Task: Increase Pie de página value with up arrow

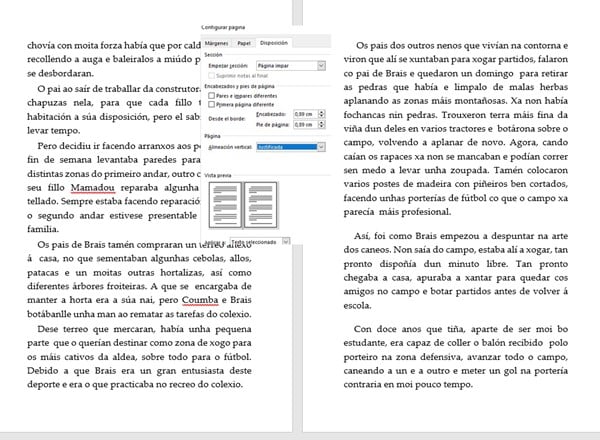Action: pos(323,121)
